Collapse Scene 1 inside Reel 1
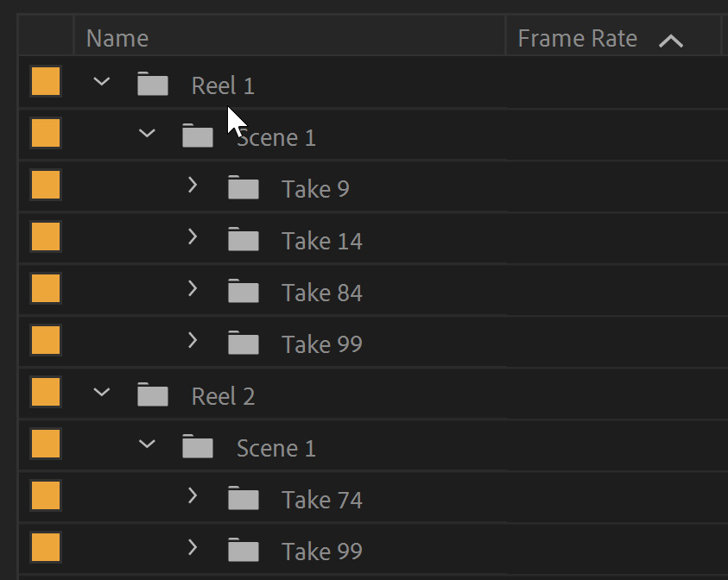The width and height of the screenshot is (728, 580). point(147,133)
